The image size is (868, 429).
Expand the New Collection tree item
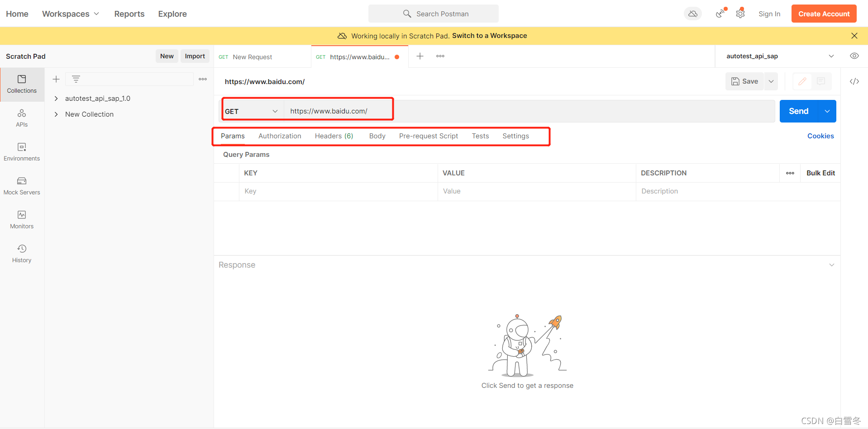tap(56, 114)
